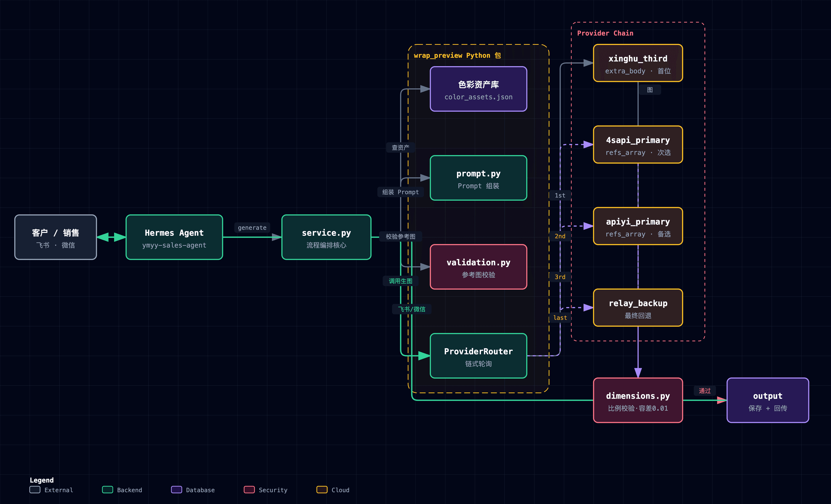The height and width of the screenshot is (504, 831).
Task: Select the Provider Chain group title
Action: tap(605, 33)
